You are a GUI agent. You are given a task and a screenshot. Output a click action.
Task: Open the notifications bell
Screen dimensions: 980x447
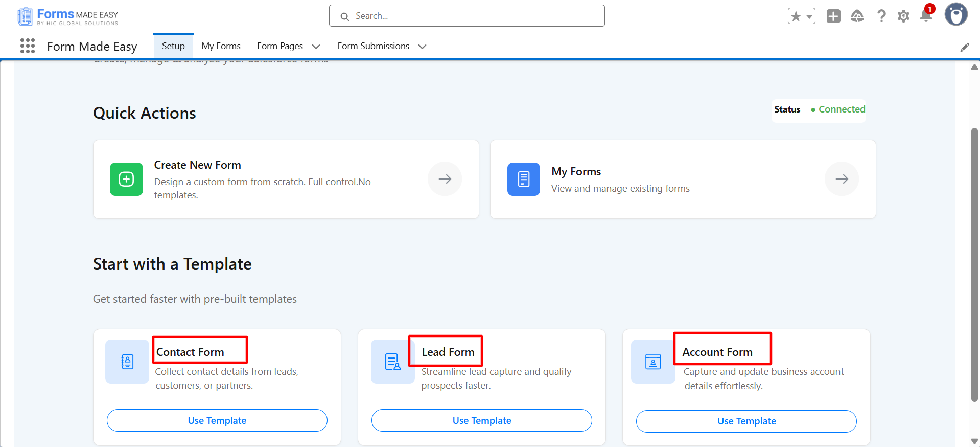[x=925, y=16]
